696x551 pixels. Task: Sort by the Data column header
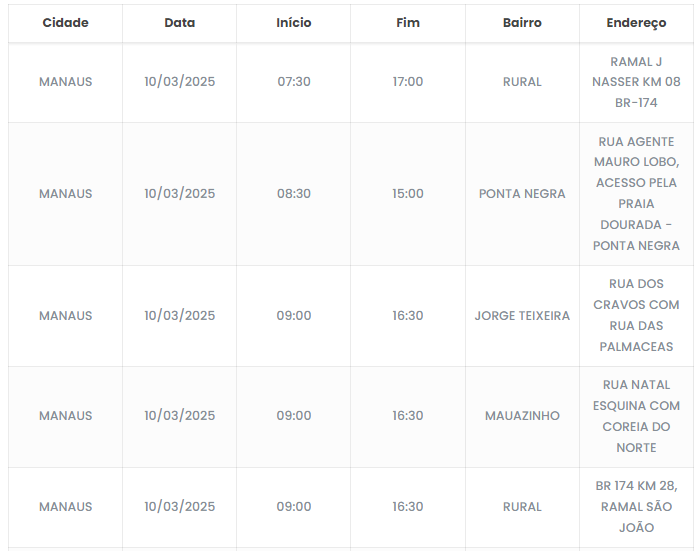pos(179,22)
